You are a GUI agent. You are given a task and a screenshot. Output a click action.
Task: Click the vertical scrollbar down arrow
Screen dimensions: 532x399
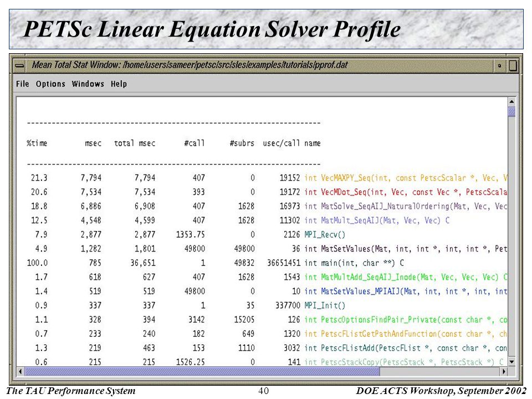tap(511, 362)
